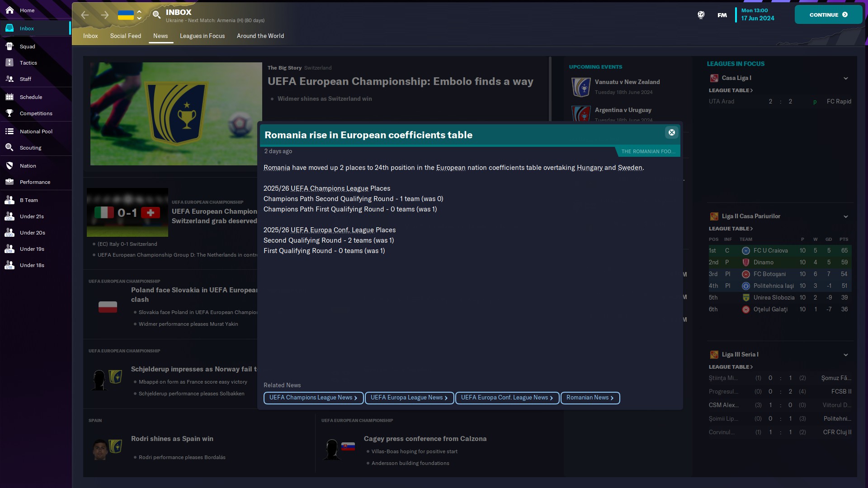
Task: Open the Squad sidebar icon
Action: (x=9, y=47)
